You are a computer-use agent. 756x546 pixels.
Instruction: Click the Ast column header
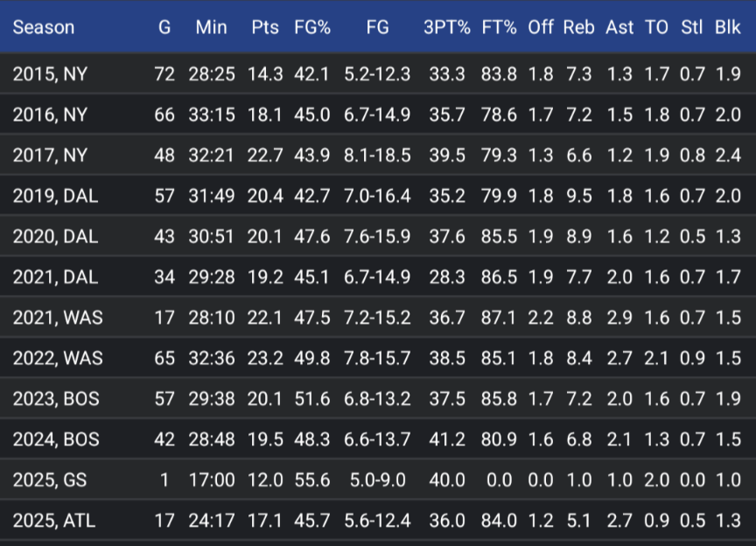click(x=619, y=27)
